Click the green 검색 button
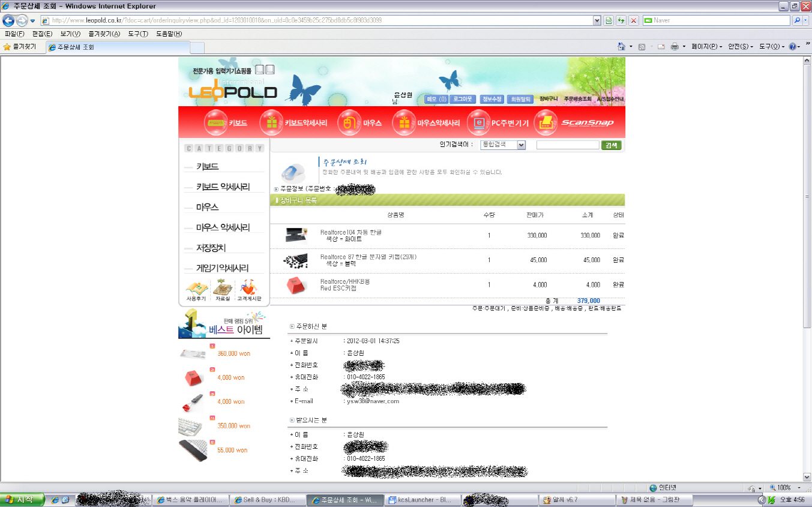The height and width of the screenshot is (507, 812). (611, 145)
